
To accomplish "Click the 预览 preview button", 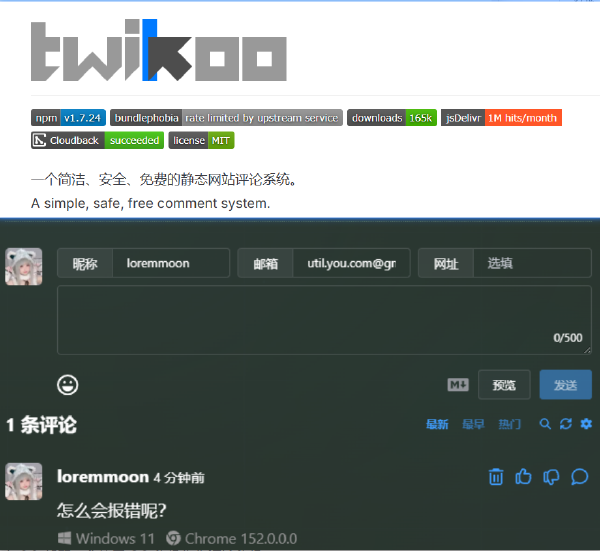I will click(x=504, y=385).
